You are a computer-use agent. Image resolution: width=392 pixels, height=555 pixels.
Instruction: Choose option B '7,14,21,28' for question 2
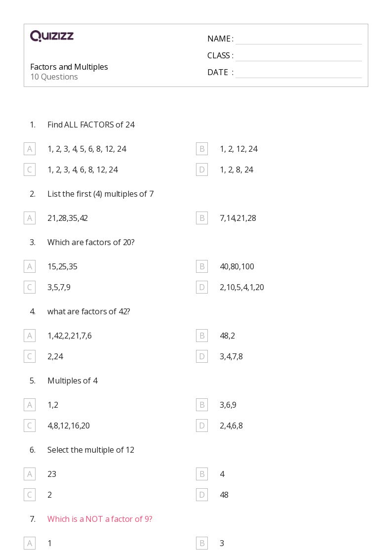[x=202, y=218]
